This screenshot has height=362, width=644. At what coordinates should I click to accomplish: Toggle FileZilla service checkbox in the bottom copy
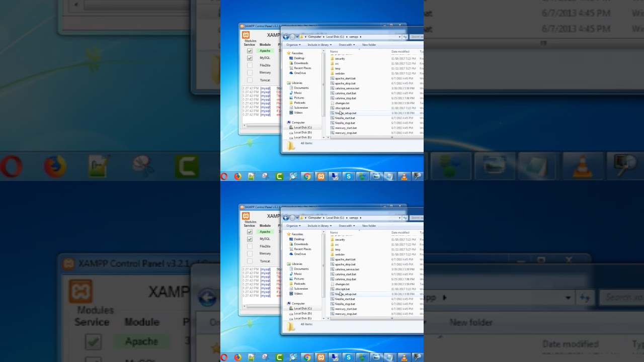tap(250, 246)
